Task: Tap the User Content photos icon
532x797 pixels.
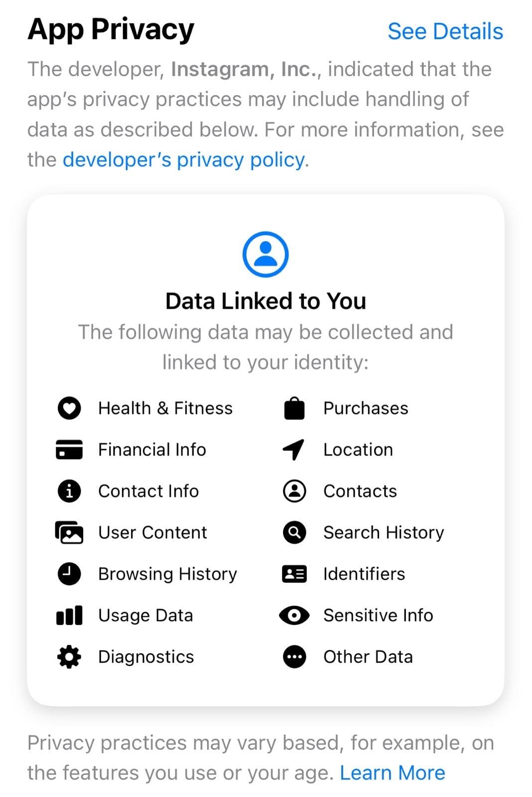Action: (x=69, y=532)
